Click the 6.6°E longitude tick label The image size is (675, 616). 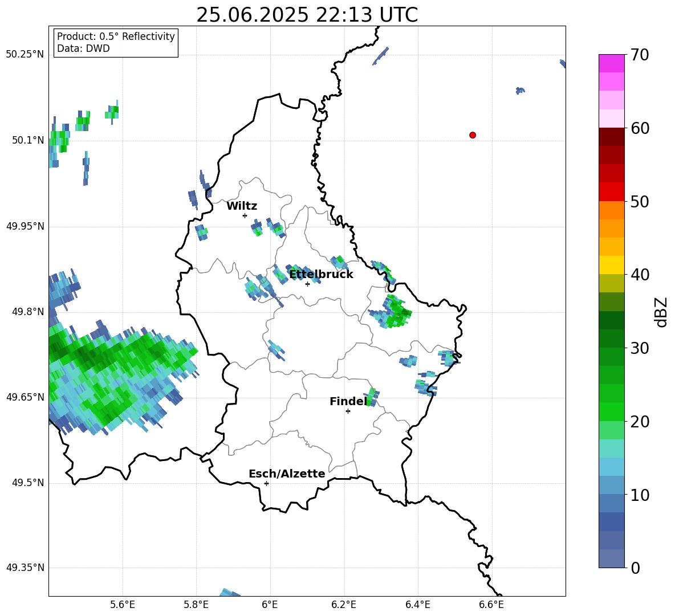(491, 605)
